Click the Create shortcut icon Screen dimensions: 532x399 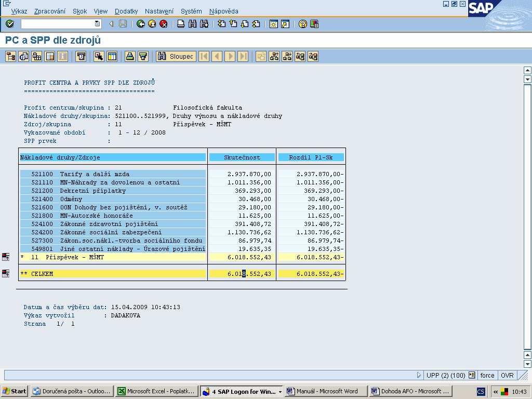[x=285, y=24]
